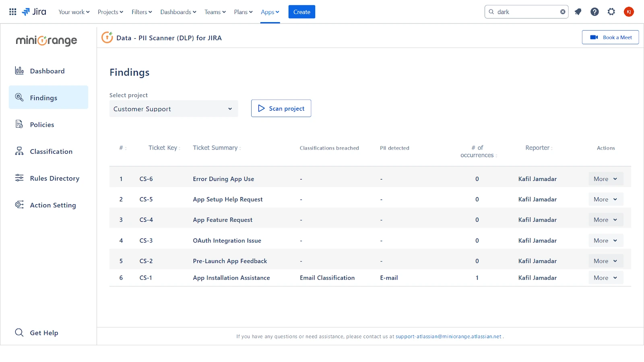Open the Dashboards menu
The width and height of the screenshot is (644, 362).
[x=178, y=12]
